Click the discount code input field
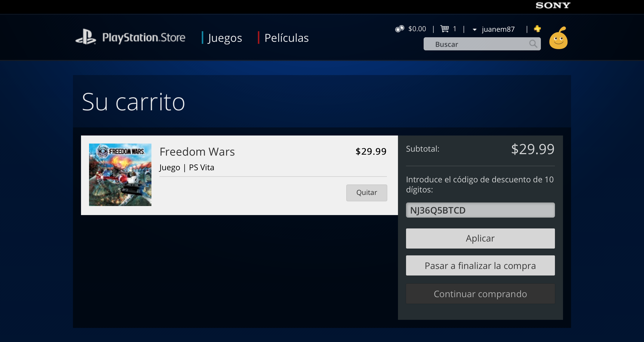 tap(480, 210)
